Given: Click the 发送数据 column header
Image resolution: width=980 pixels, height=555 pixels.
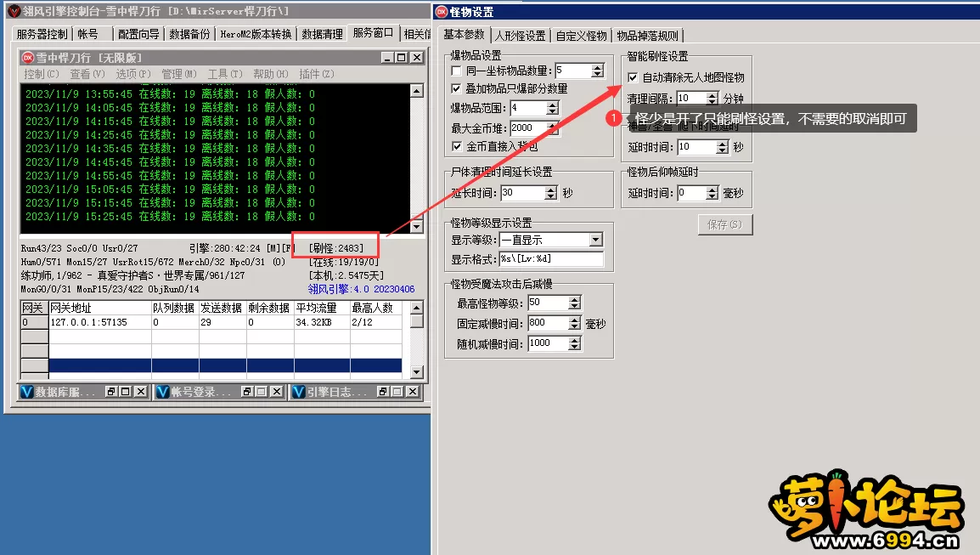Looking at the screenshot, I should [x=222, y=308].
